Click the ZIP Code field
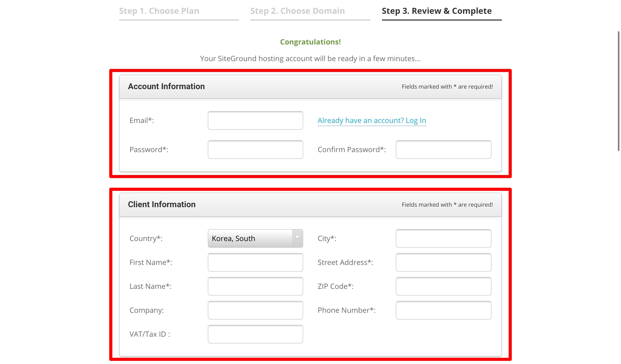 (443, 286)
